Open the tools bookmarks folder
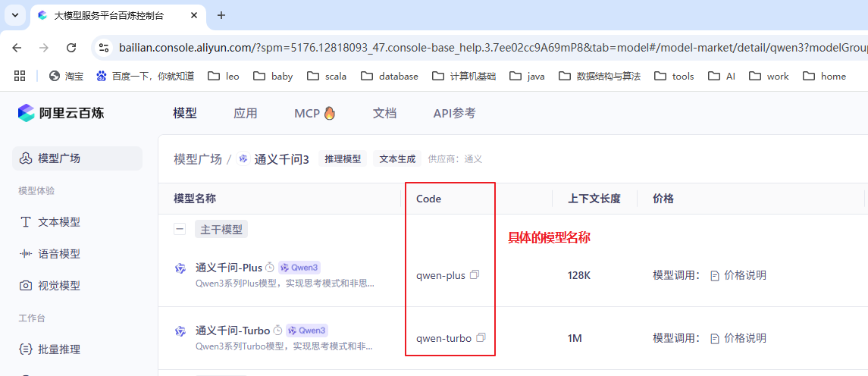This screenshot has width=868, height=376. click(x=674, y=77)
